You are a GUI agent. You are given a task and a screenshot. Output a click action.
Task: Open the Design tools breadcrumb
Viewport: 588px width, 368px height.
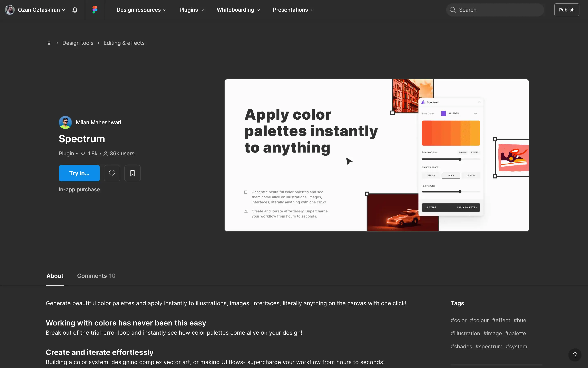[78, 43]
